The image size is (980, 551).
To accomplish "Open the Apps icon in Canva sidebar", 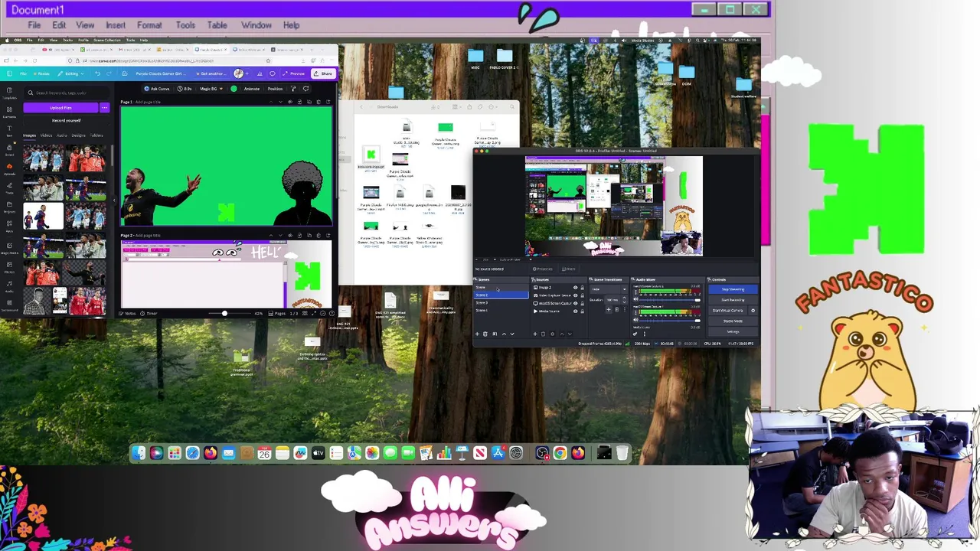I will tap(10, 227).
